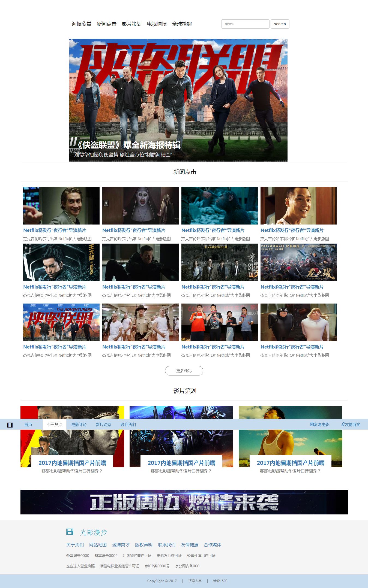Click 2017内地暑期档 title on third feature card

tap(291, 463)
